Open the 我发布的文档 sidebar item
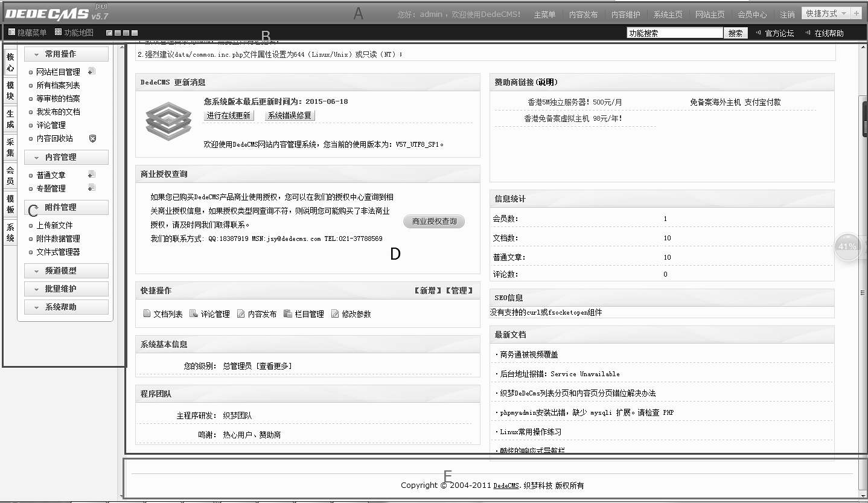This screenshot has width=868, height=503. (x=58, y=112)
